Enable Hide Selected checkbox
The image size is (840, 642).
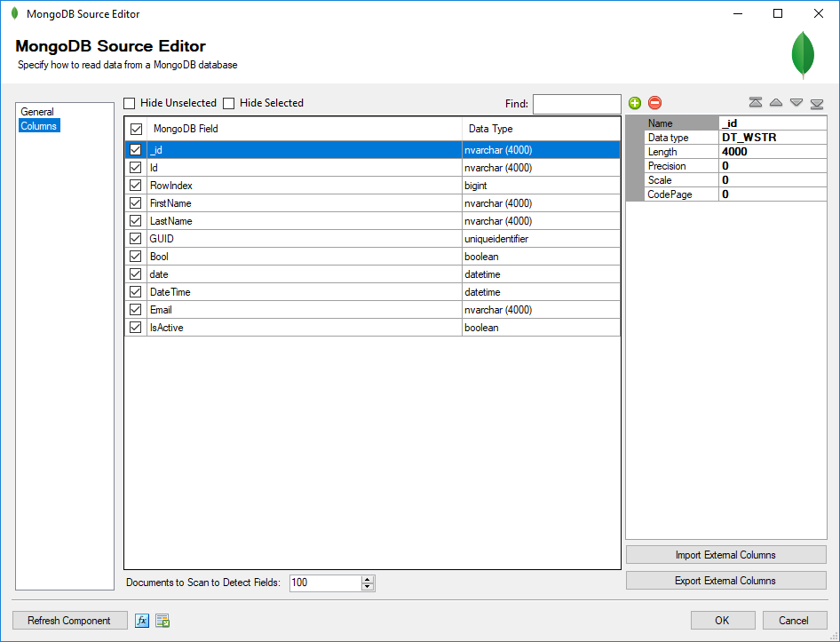[x=229, y=103]
